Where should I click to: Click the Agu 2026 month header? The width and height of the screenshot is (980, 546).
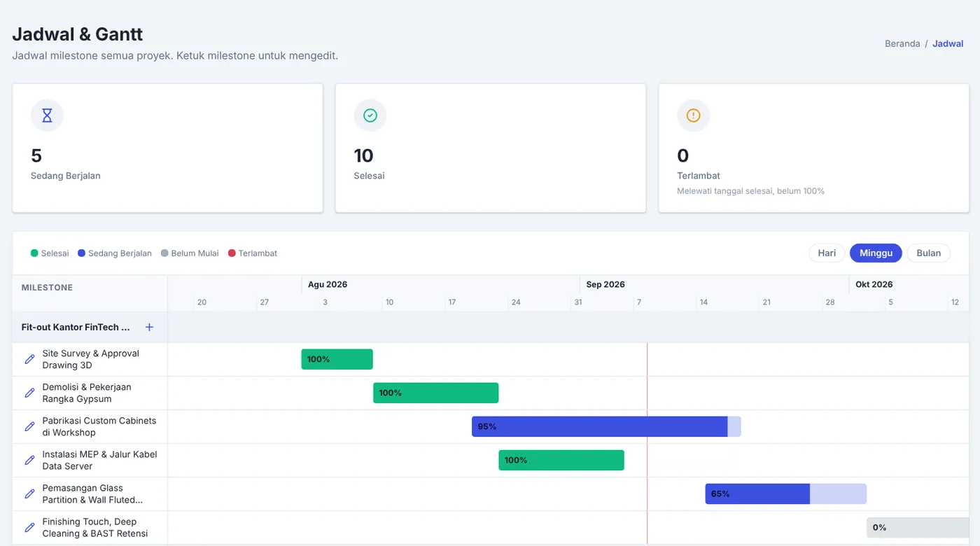328,284
